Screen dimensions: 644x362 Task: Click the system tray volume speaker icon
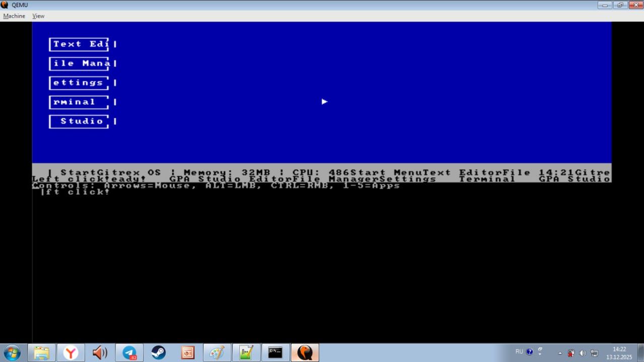583,353
